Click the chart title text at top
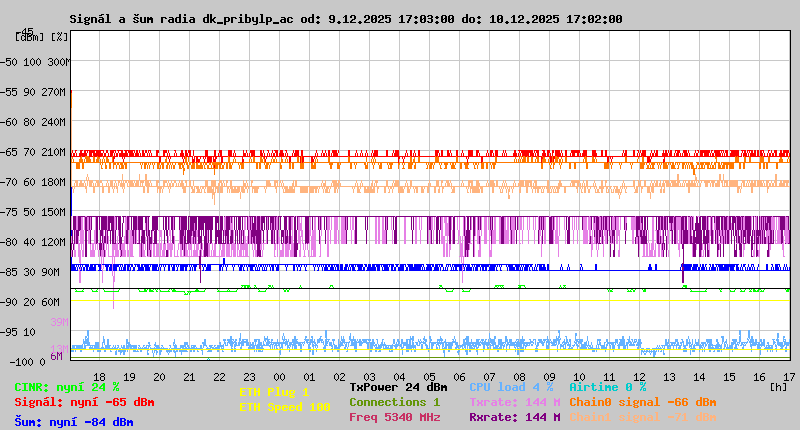 click(346, 19)
